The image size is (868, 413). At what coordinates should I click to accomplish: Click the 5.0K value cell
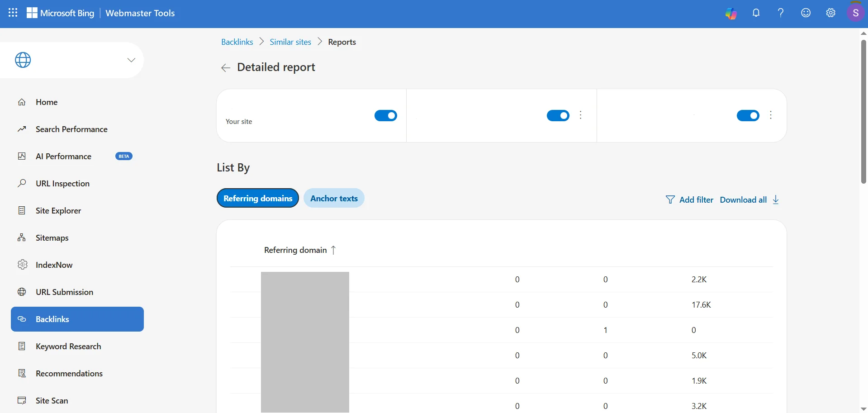point(699,356)
